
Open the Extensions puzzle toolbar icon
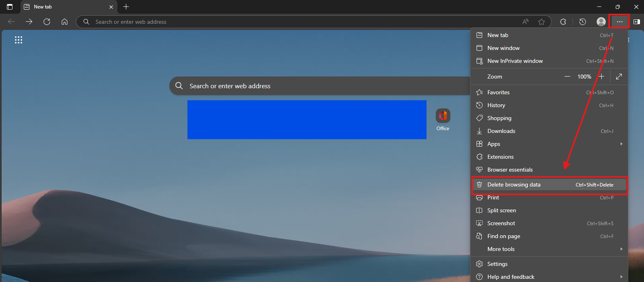click(563, 22)
